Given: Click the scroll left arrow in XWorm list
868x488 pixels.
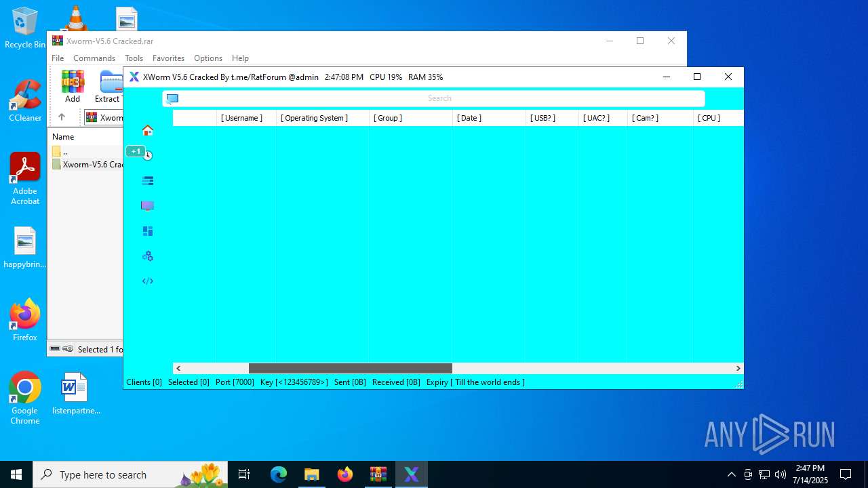Looking at the screenshot, I should coord(178,368).
